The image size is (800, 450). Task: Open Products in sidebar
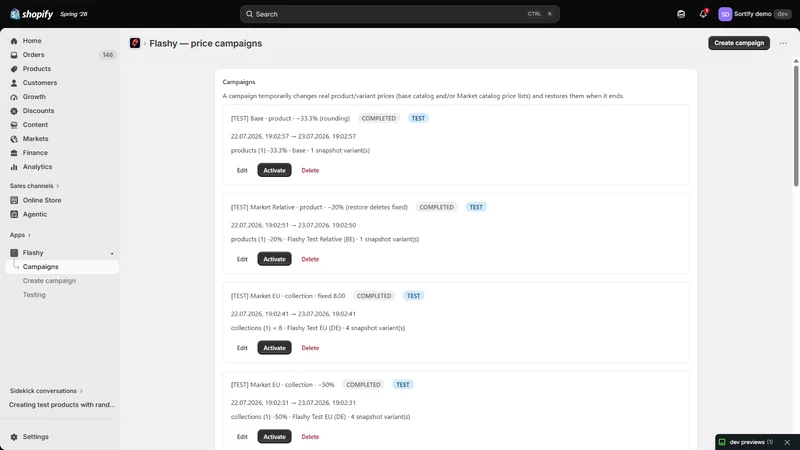(36, 68)
